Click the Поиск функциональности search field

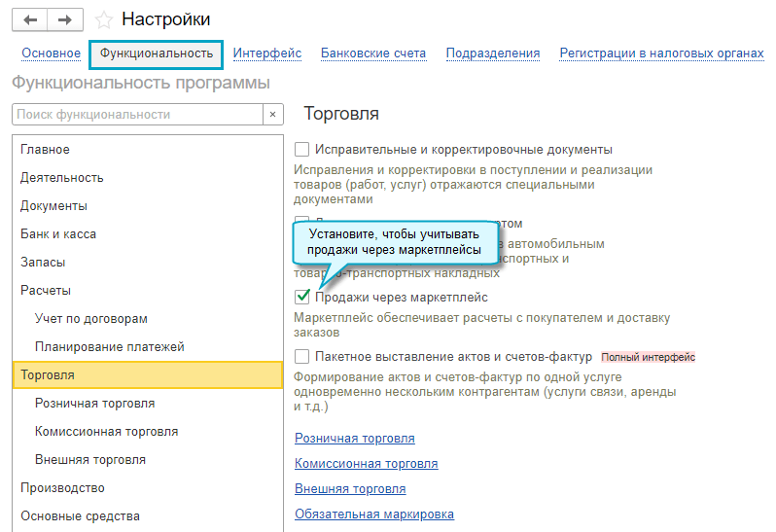tap(137, 115)
